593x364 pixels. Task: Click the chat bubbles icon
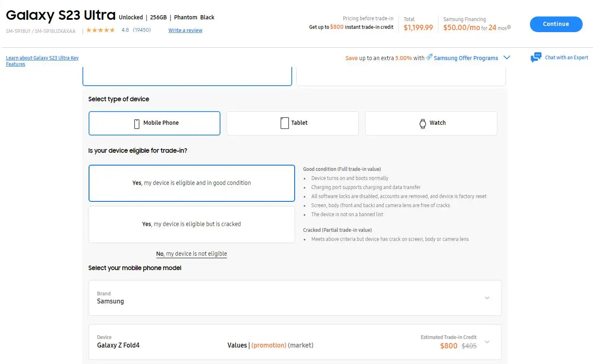(x=536, y=58)
